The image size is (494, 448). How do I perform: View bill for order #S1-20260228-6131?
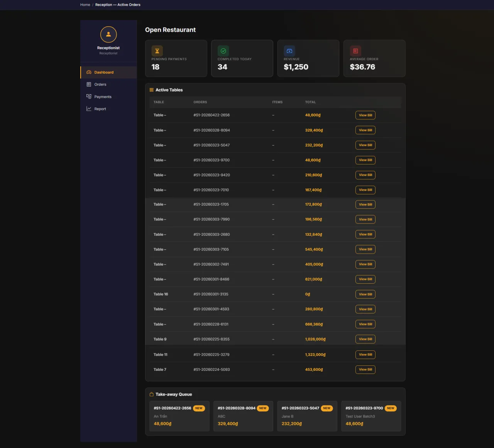[365, 324]
